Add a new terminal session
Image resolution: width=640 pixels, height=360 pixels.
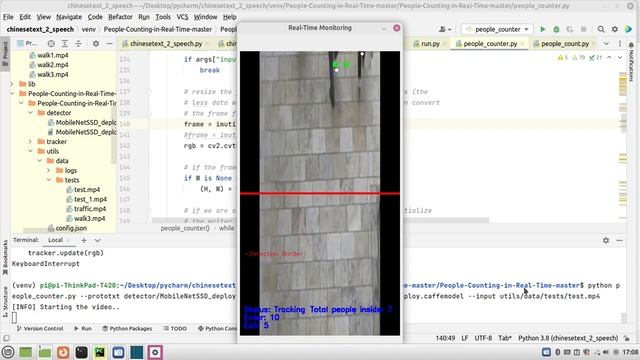coord(84,240)
